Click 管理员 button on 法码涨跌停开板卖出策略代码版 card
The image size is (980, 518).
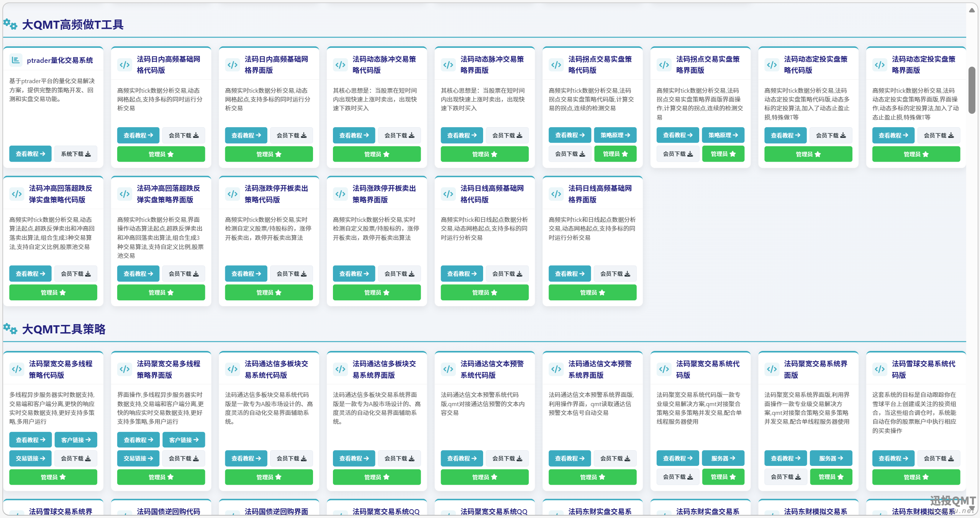[x=269, y=292]
